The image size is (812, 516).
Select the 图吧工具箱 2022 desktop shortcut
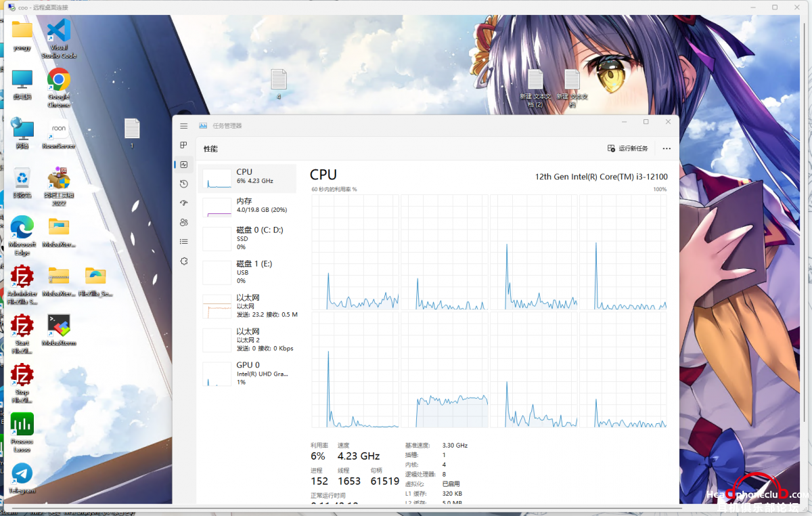click(59, 187)
